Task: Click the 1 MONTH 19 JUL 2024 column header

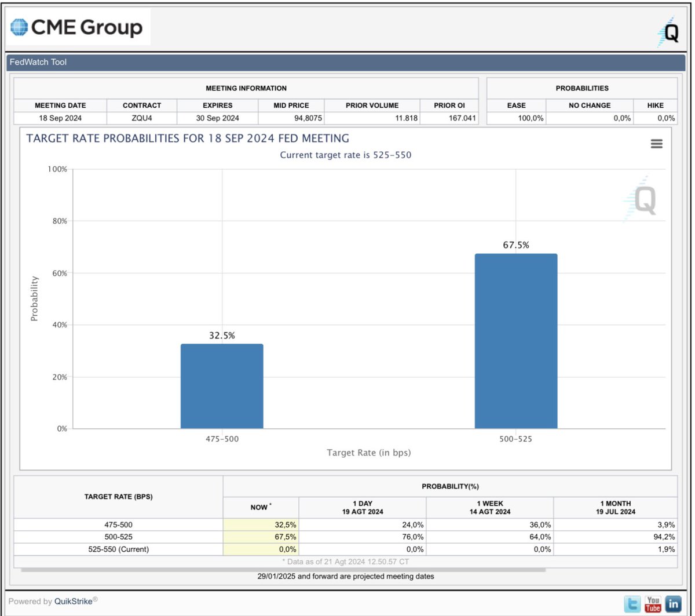Action: point(616,508)
